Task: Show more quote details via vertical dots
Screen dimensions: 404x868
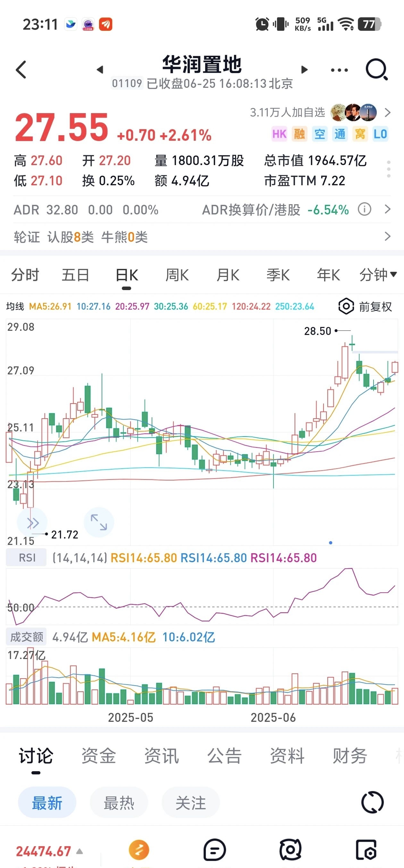Action: pyautogui.click(x=389, y=169)
